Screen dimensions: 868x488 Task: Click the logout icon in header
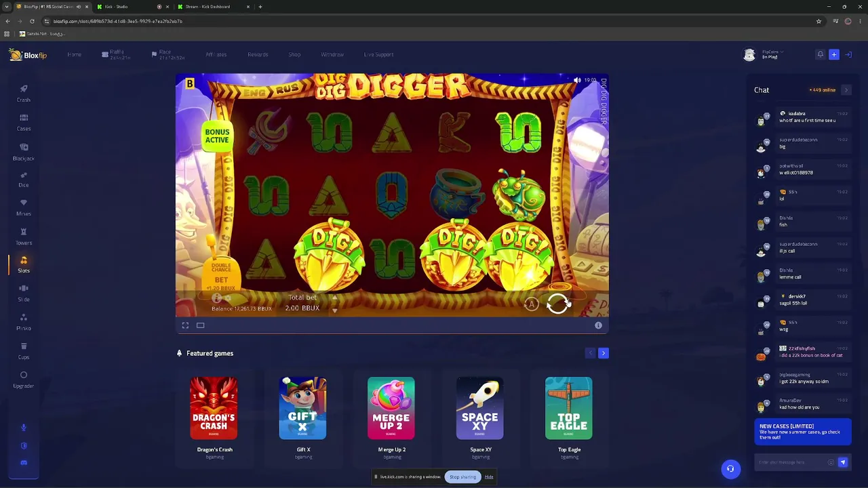pyautogui.click(x=848, y=54)
